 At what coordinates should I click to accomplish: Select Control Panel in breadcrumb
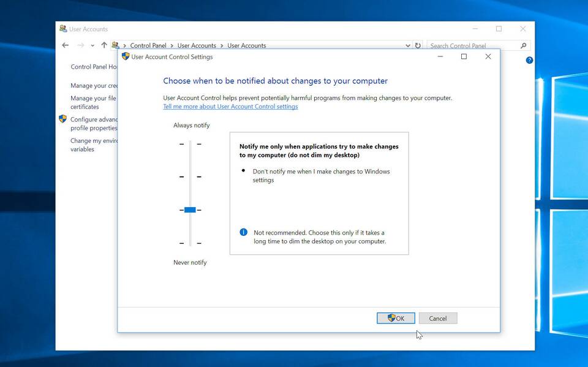point(148,45)
